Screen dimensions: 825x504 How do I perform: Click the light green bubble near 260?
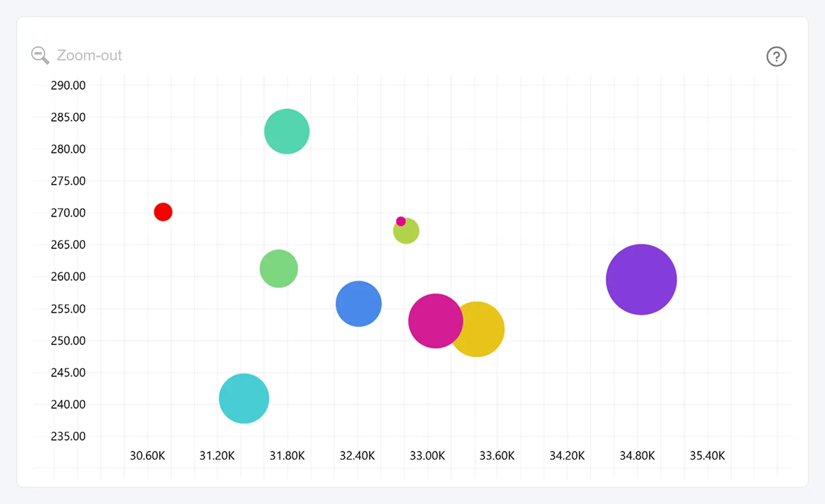click(x=278, y=269)
